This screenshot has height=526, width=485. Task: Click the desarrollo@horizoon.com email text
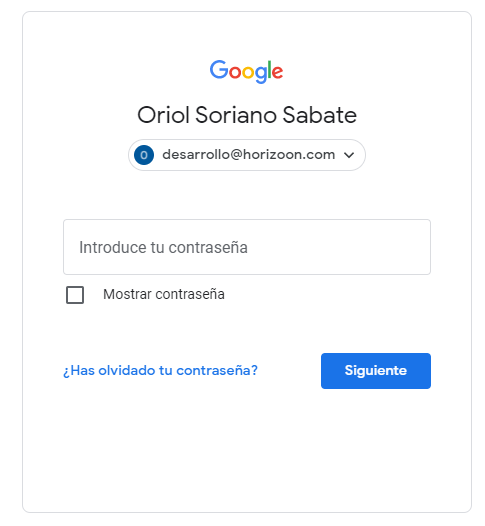(x=249, y=155)
